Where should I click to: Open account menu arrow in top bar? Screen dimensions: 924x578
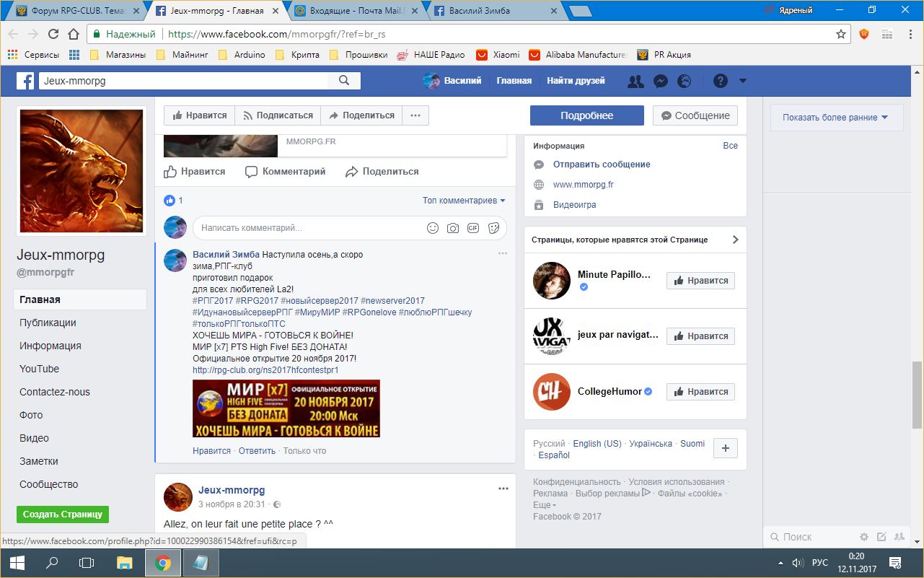[743, 81]
